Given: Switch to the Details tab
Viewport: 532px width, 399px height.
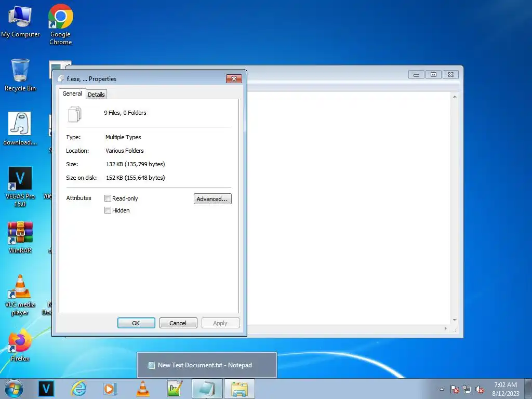Looking at the screenshot, I should (96, 95).
